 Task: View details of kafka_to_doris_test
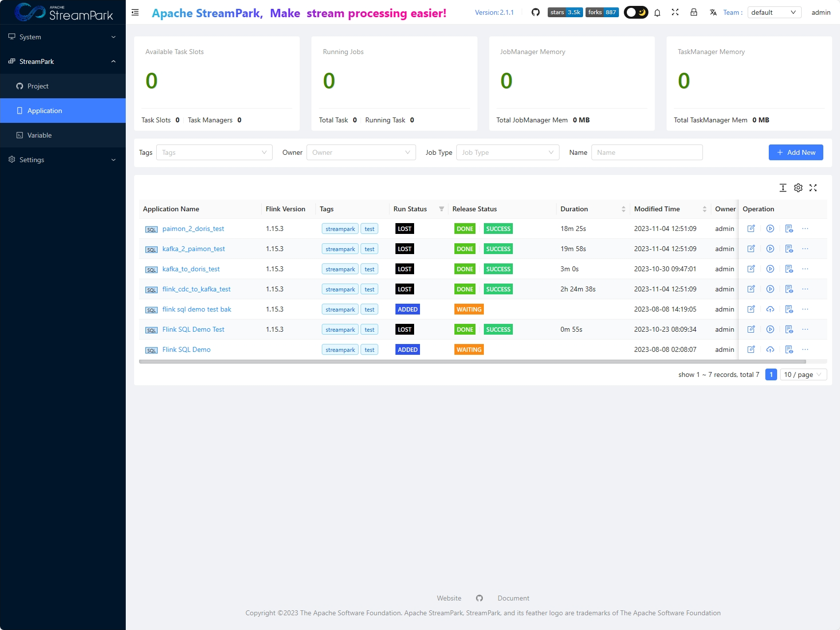(x=789, y=269)
